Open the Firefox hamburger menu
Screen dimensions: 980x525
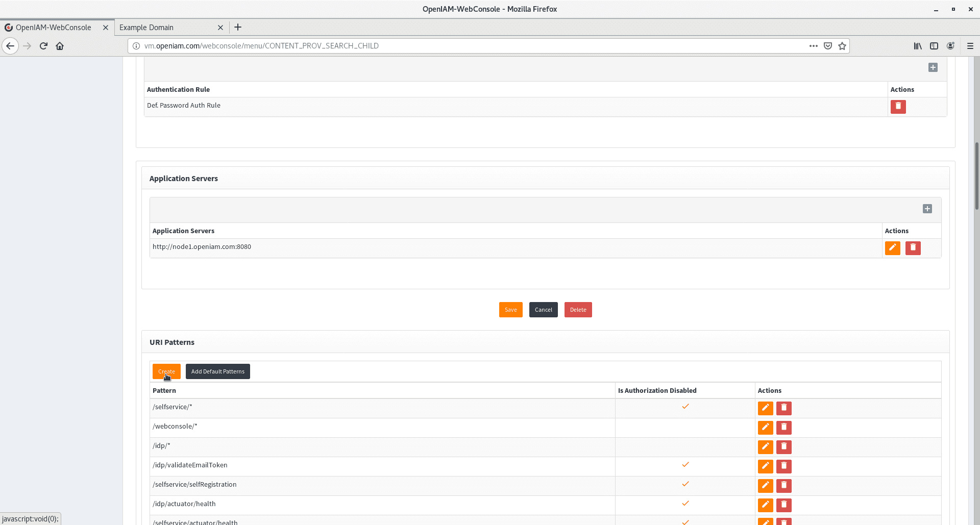(970, 46)
